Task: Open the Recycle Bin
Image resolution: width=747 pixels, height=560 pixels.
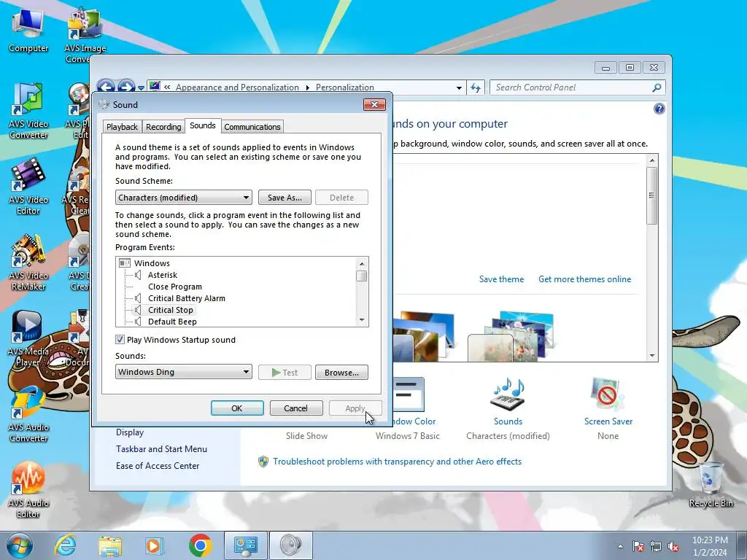Action: (711, 485)
